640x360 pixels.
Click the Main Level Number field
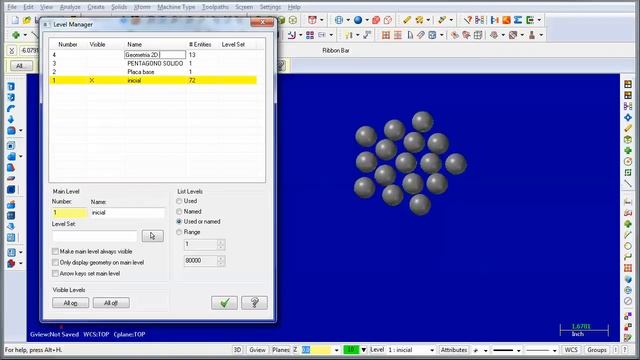pyautogui.click(x=69, y=213)
